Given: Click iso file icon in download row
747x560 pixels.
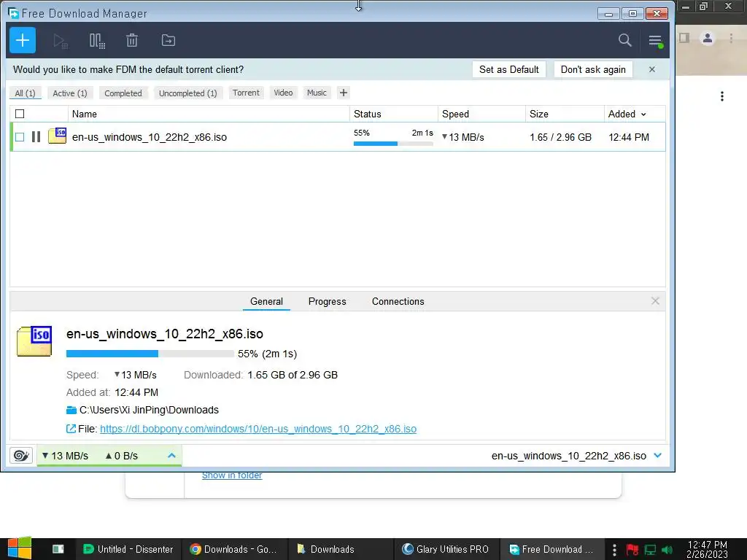Looking at the screenshot, I should coord(57,136).
